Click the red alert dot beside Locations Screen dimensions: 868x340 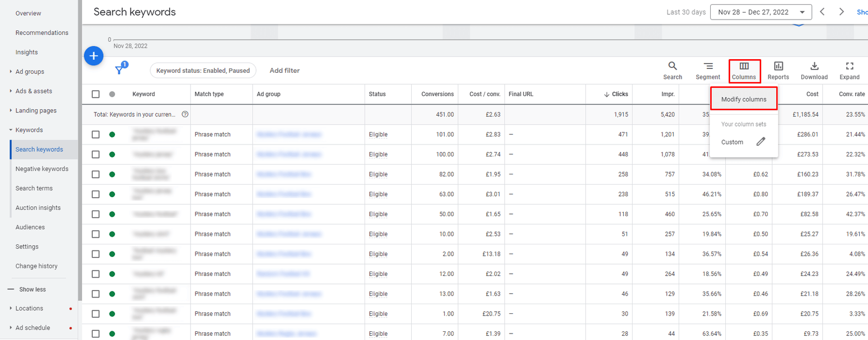(71, 308)
